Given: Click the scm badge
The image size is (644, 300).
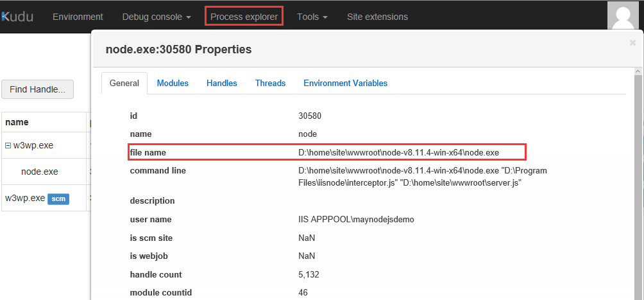Looking at the screenshot, I should pyautogui.click(x=58, y=199).
